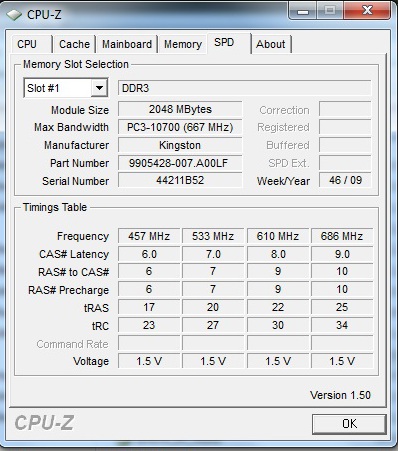This screenshot has height=451, width=398.
Task: Click the CAS# Latency 8.0 cell
Action: 278,254
